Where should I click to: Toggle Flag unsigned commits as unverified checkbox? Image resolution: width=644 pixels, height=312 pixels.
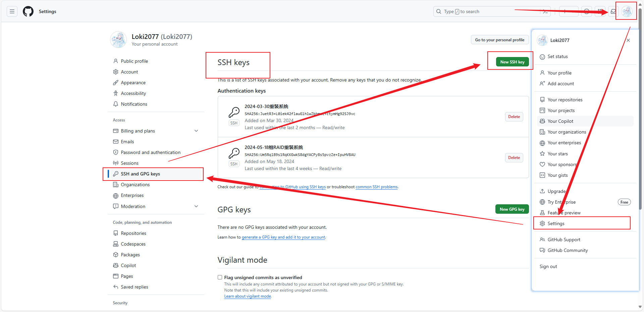pos(220,277)
